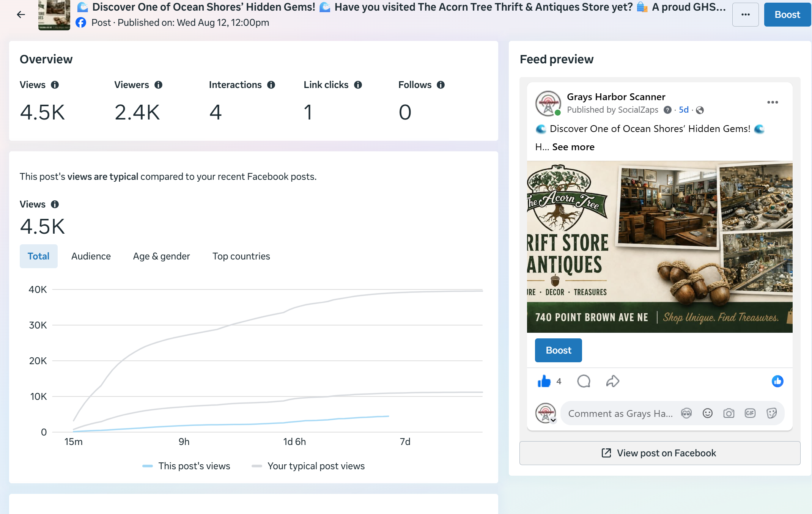
Task: Show info for the Interactions metric
Action: 271,85
